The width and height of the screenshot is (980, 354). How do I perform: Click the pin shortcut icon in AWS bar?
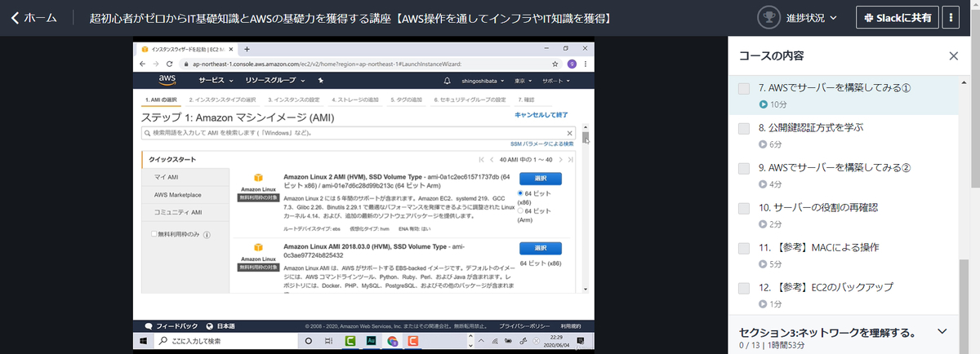pos(321,81)
